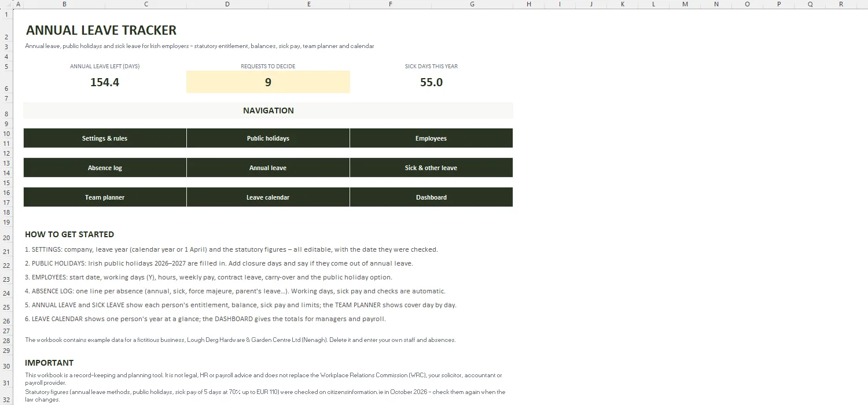Click the Requests to decide value 9
The image size is (868, 405).
268,82
